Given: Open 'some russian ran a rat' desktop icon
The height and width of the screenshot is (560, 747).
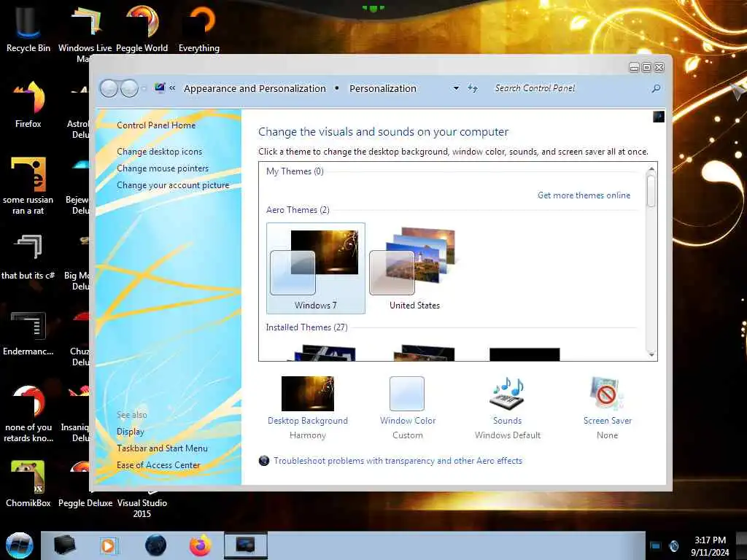Looking at the screenshot, I should pyautogui.click(x=28, y=186).
